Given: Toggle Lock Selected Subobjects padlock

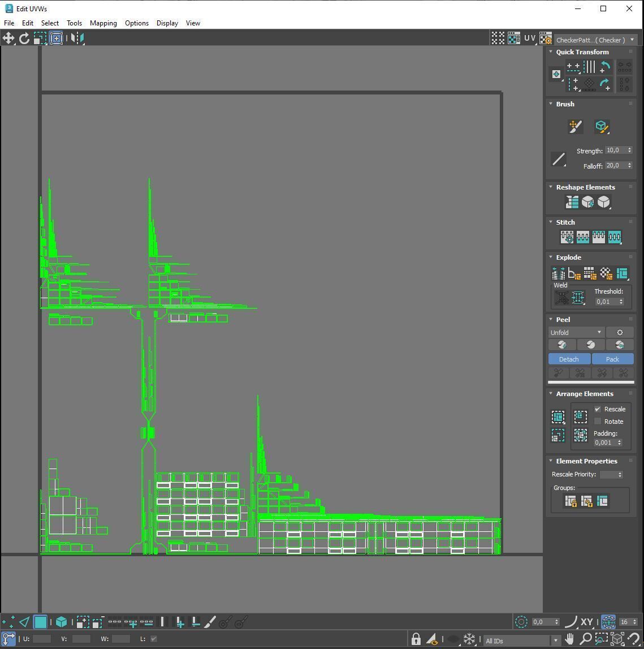Looking at the screenshot, I should coord(416,639).
